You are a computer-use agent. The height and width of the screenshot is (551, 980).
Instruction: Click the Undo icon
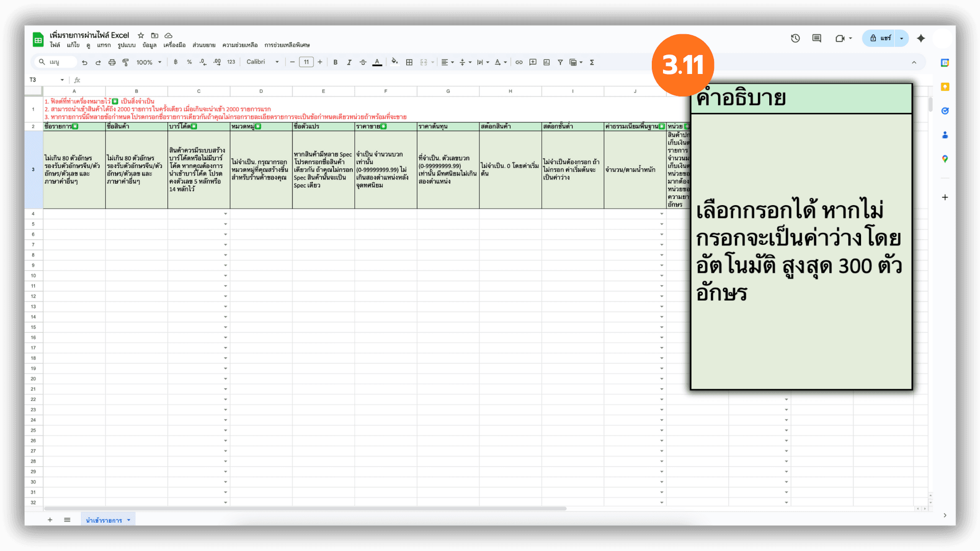pyautogui.click(x=85, y=62)
